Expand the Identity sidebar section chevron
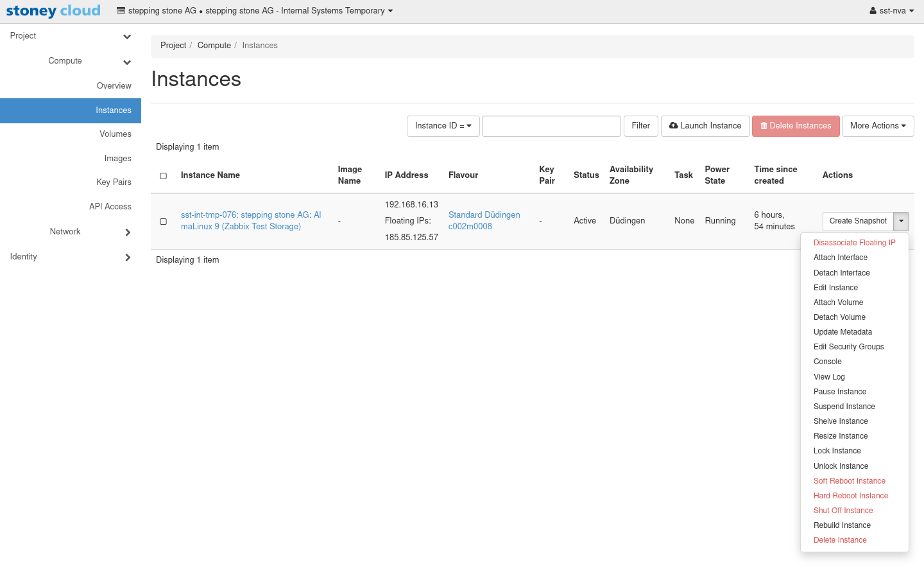Viewport: 924px width, 578px height. click(127, 258)
